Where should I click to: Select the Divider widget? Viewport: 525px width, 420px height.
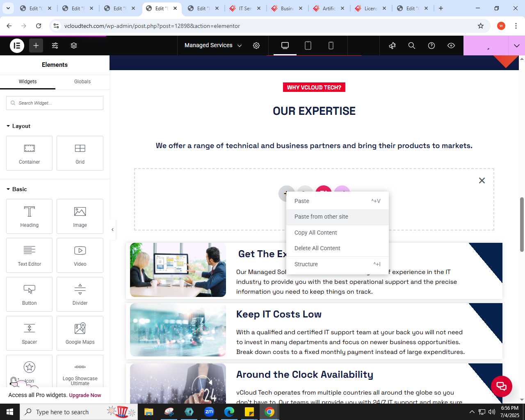pyautogui.click(x=80, y=294)
